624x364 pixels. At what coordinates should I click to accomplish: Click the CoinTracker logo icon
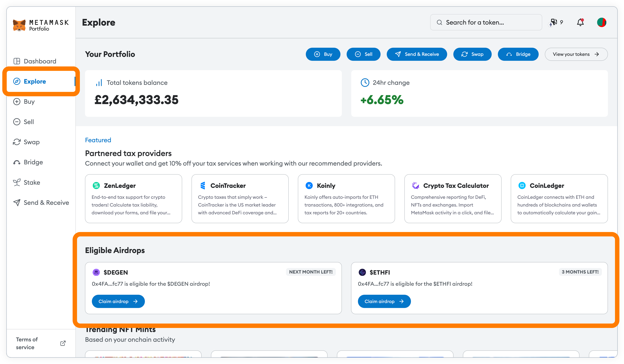(x=203, y=186)
